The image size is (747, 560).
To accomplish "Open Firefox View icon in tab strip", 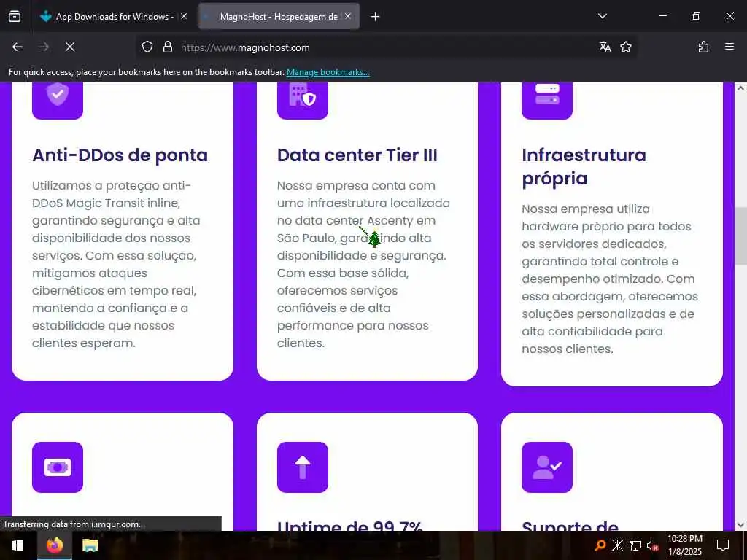I will coord(15,16).
